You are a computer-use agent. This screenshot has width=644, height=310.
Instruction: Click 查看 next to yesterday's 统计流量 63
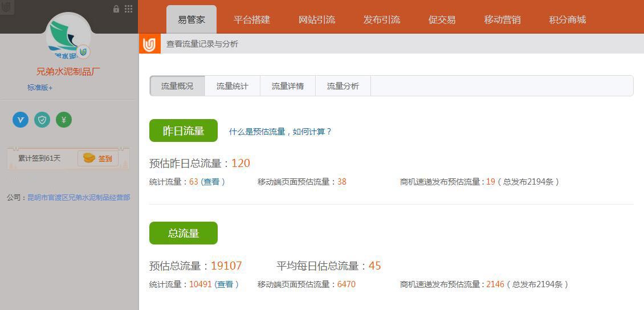click(x=211, y=182)
